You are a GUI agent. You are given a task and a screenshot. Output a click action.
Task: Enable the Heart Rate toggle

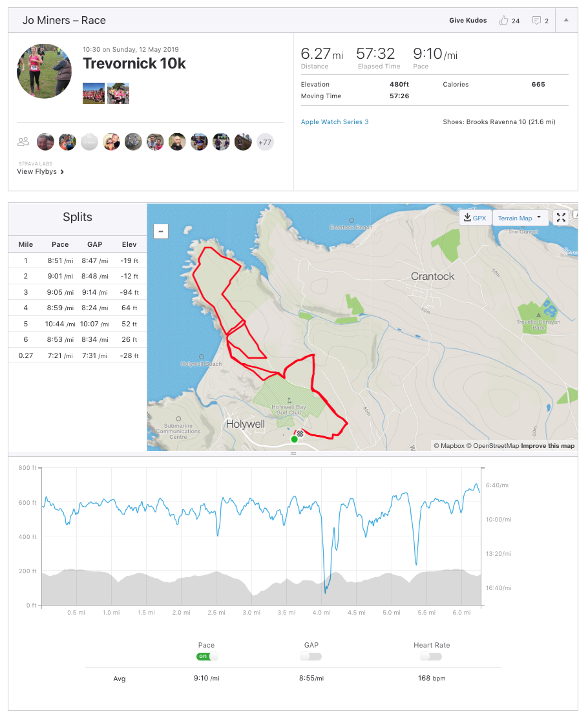click(x=431, y=657)
